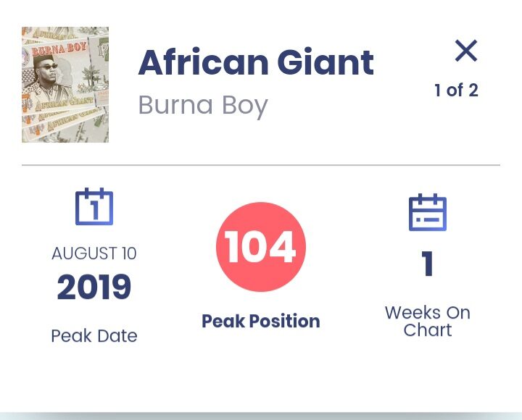Select the Burna Boy artist name
The image size is (522, 420).
[203, 105]
